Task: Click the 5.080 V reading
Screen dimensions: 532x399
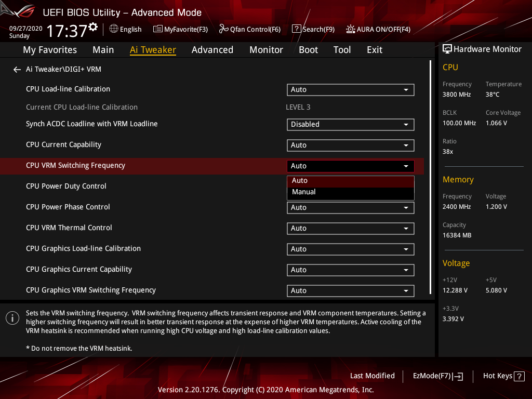Action: pyautogui.click(x=496, y=290)
